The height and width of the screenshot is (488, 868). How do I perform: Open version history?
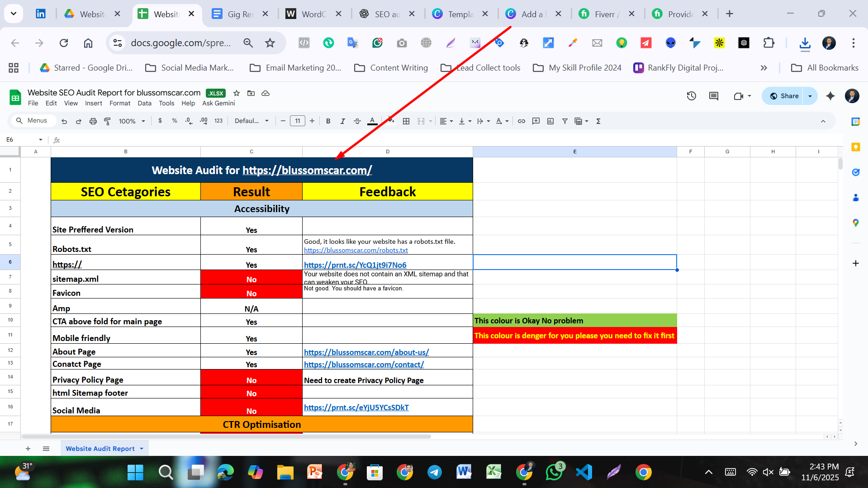pos(691,96)
